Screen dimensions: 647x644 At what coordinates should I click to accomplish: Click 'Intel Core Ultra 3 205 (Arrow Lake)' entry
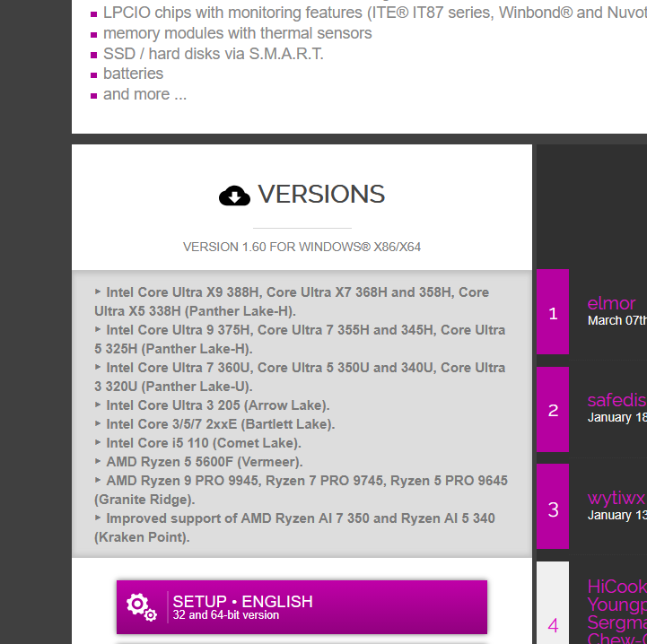(212, 405)
